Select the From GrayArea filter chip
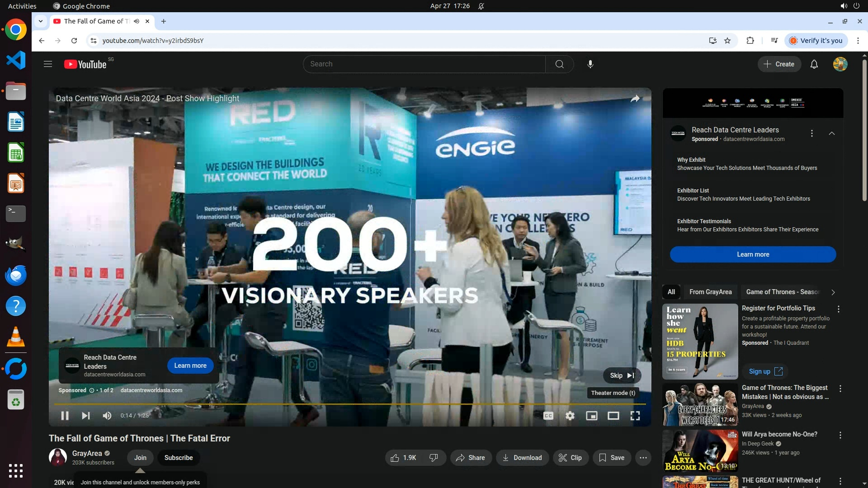The width and height of the screenshot is (868, 488). point(710,292)
